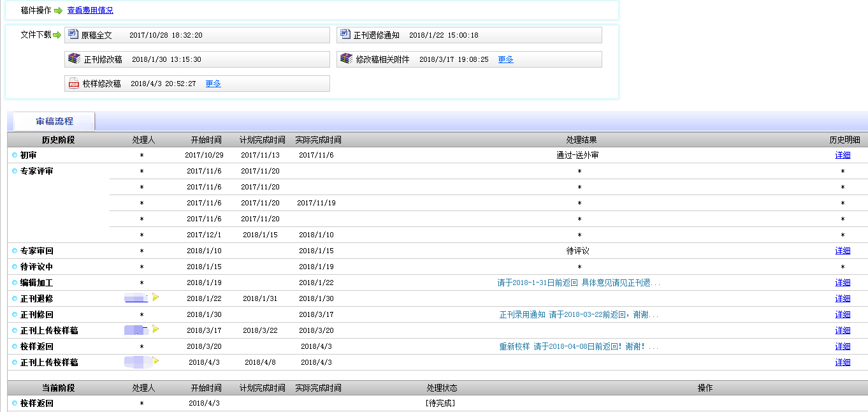868x412 pixels.
Task: Click 专家评审 stage name
Action: [x=36, y=171]
